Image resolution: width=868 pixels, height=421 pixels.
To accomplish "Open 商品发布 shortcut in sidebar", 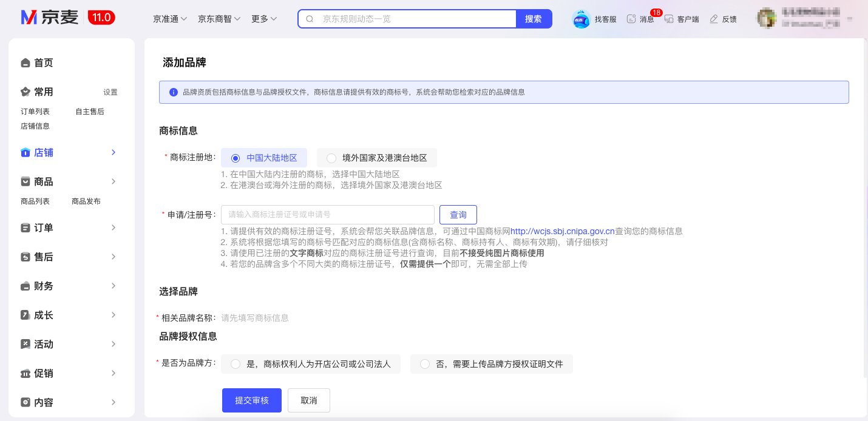I will coord(86,201).
